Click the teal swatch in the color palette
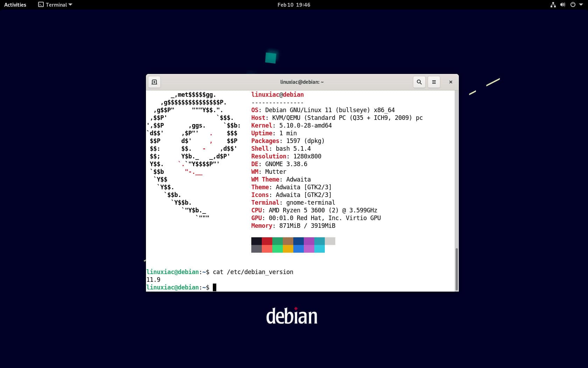This screenshot has height=368, width=588. [x=319, y=241]
